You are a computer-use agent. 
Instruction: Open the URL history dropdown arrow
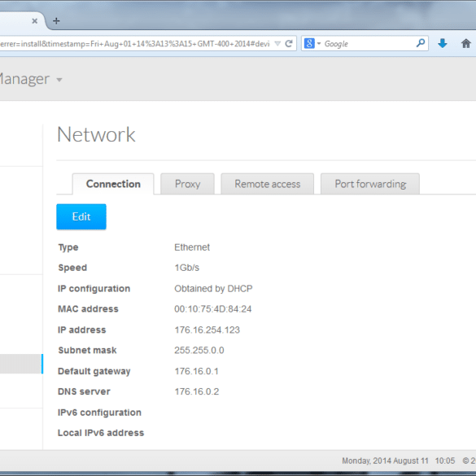pos(277,44)
